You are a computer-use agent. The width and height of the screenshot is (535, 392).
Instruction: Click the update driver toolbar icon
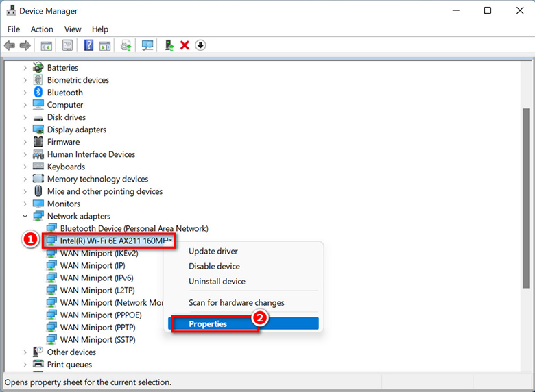coord(126,45)
